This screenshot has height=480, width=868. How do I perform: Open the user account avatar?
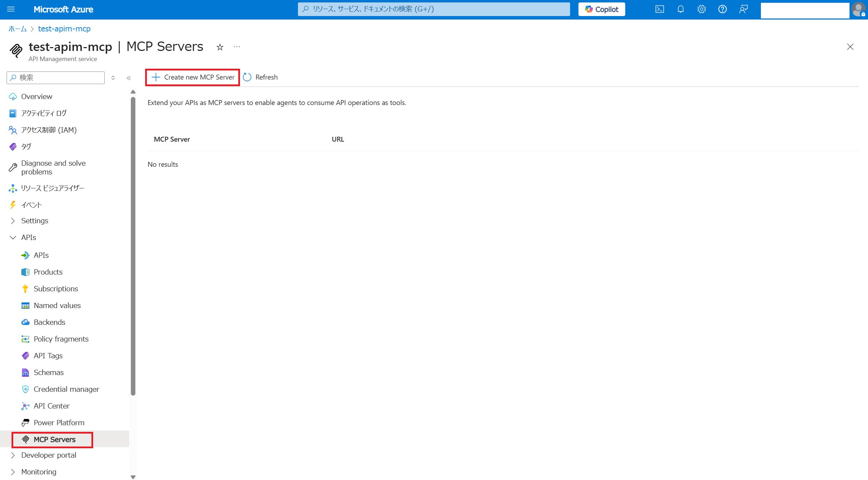click(858, 9)
